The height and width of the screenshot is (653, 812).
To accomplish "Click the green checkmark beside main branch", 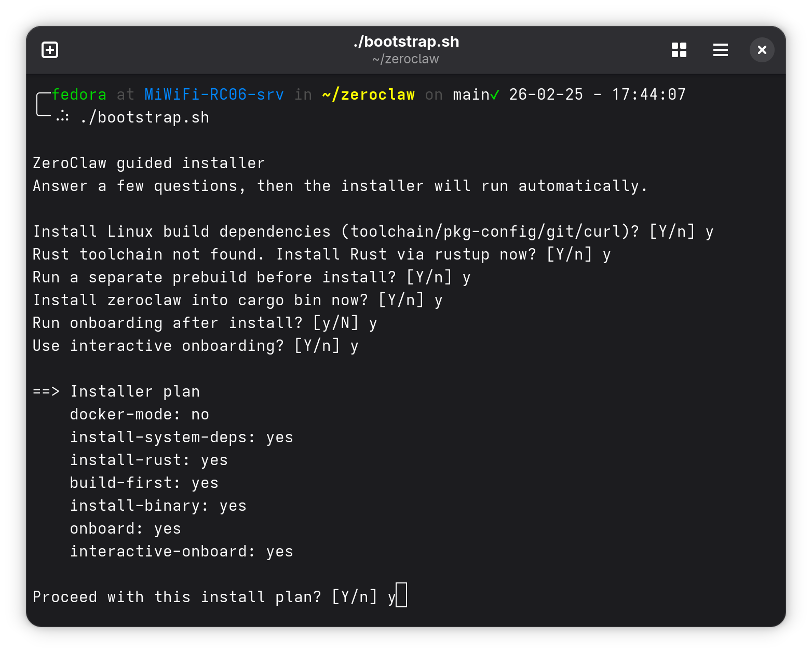I will (x=495, y=94).
